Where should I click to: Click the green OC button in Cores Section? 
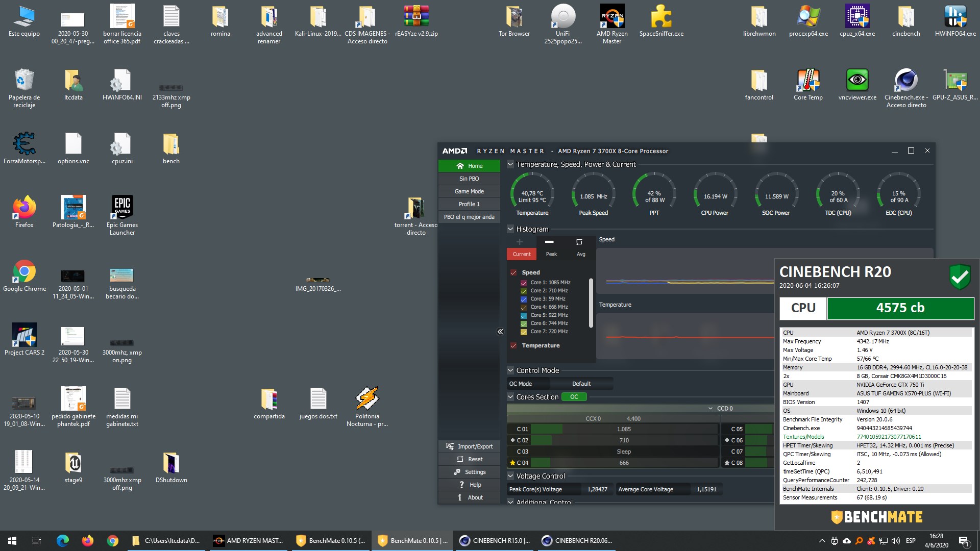[x=574, y=397]
